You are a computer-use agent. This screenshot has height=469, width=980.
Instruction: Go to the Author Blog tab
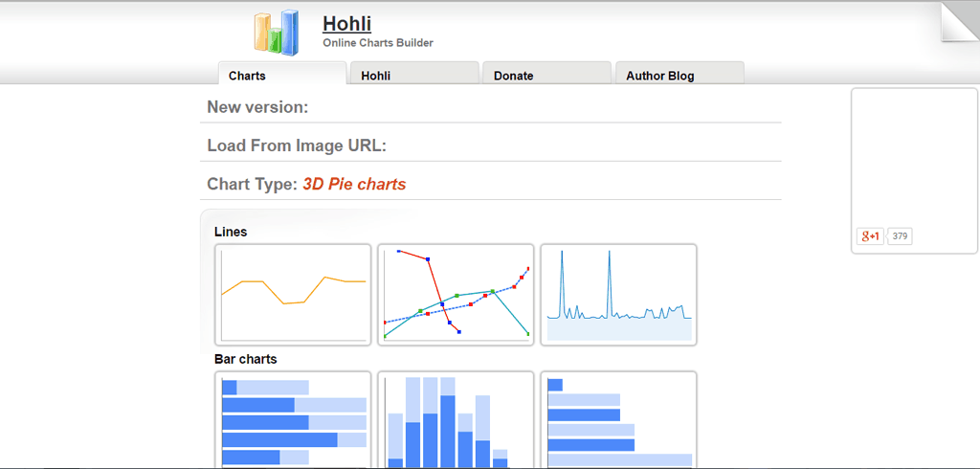(x=680, y=74)
